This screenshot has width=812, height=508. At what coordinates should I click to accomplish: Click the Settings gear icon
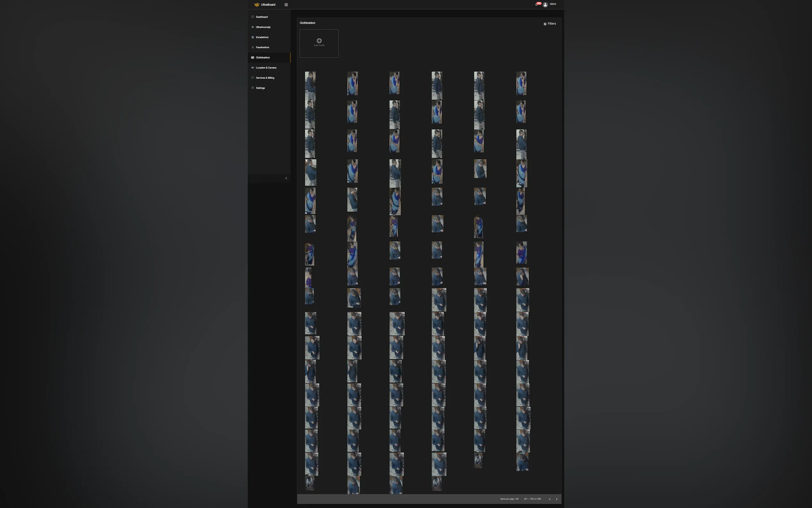253,88
